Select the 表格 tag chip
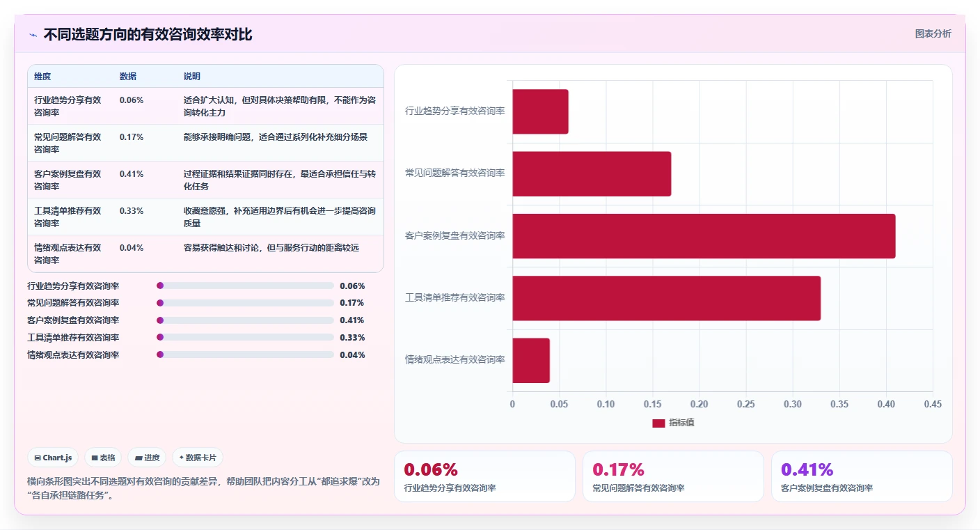This screenshot has width=980, height=530. pos(103,458)
